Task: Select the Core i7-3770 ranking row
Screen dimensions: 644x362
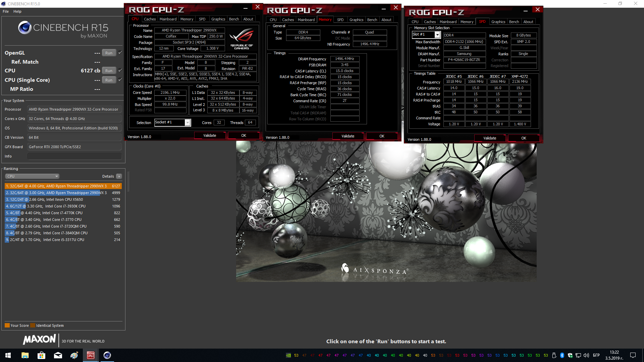Action: click(x=63, y=220)
